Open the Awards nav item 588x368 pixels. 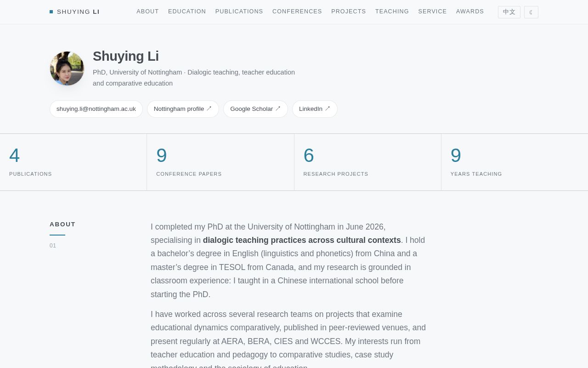470,11
